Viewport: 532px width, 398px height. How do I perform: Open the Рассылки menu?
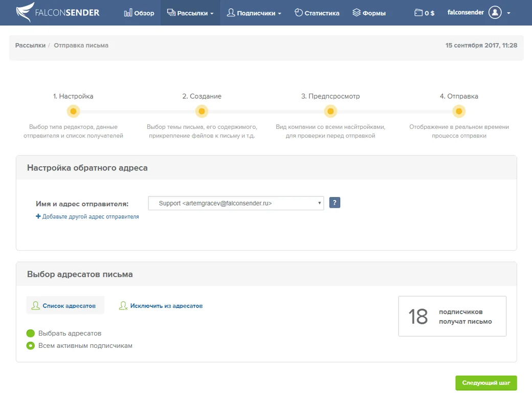[x=190, y=13]
